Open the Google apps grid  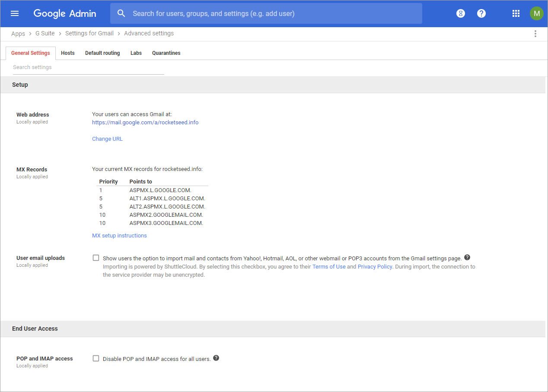coord(516,13)
